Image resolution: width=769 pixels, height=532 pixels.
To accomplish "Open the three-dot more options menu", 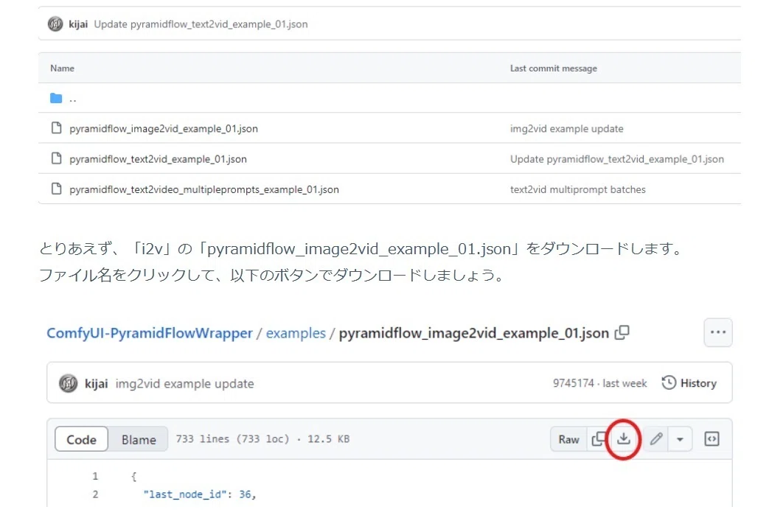I will (x=718, y=332).
